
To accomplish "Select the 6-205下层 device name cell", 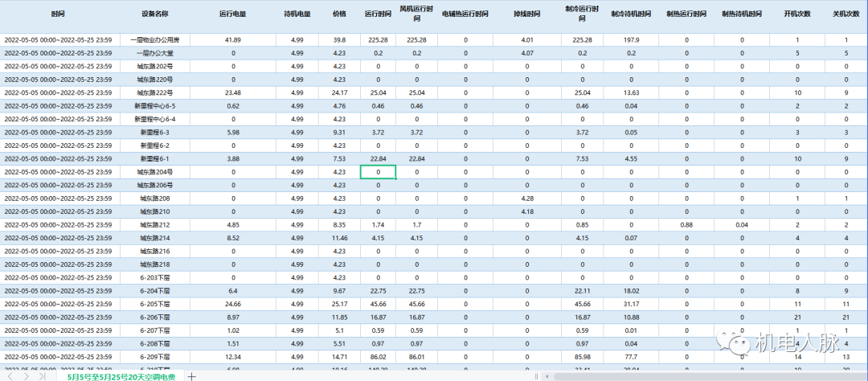I will 154,304.
